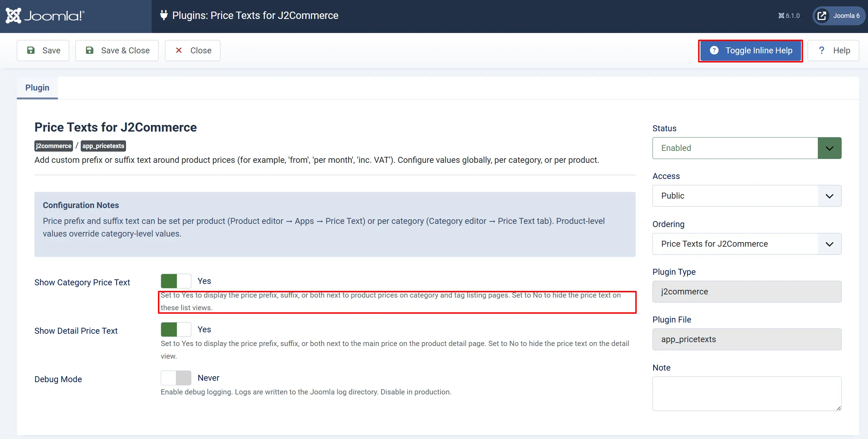Screen dimensions: 868x439
Task: Click the Joomla logo in header
Action: (45, 16)
